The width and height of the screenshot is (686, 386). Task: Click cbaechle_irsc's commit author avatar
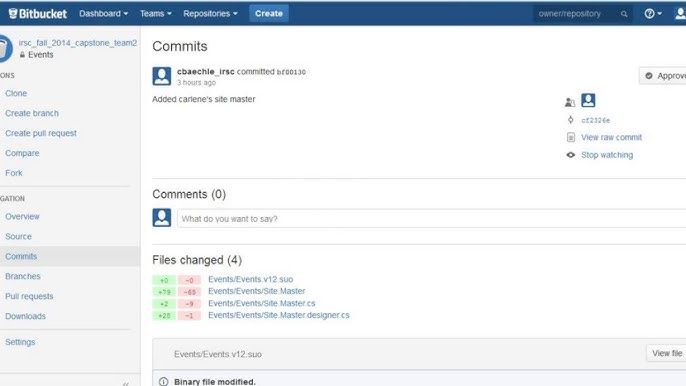[161, 76]
